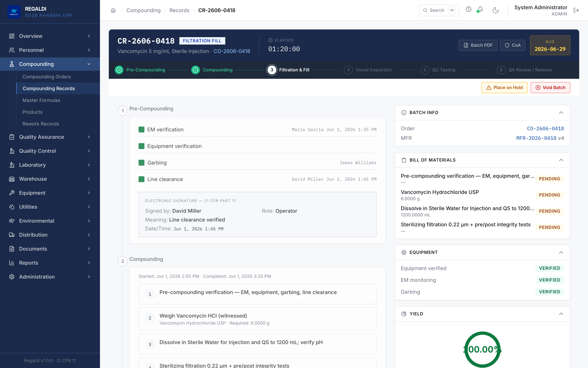Click the Equipment wrench icon

12,193
